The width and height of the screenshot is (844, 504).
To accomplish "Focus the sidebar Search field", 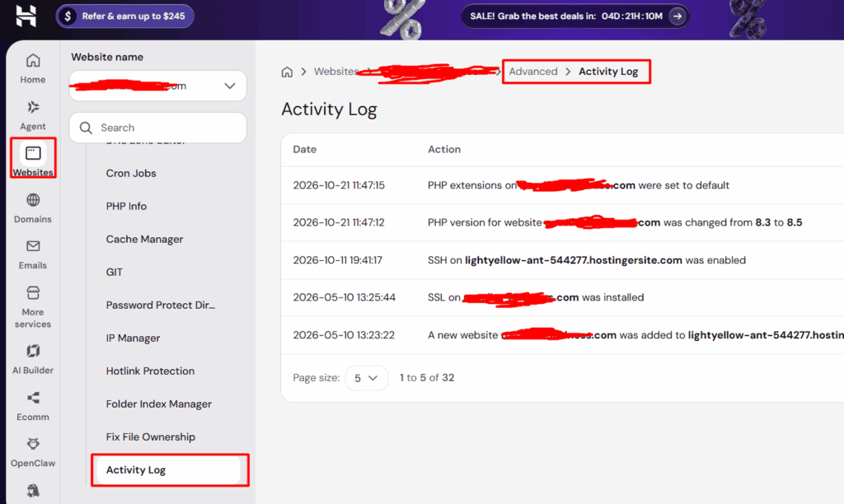I will 157,128.
